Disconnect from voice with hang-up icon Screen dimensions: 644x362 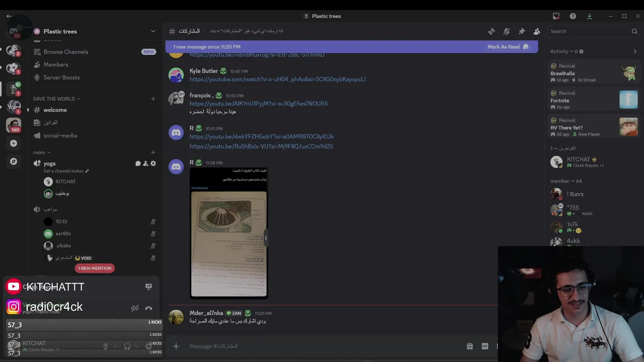pyautogui.click(x=148, y=308)
